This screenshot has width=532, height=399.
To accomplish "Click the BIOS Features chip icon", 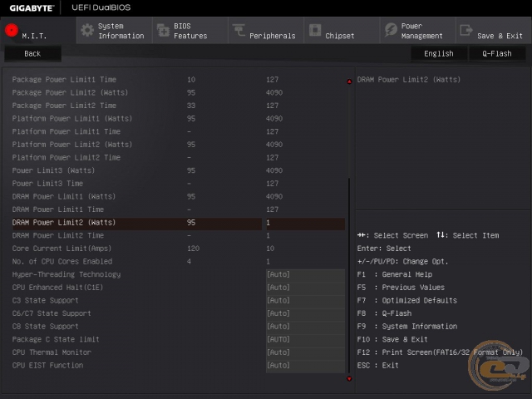I will point(163,31).
